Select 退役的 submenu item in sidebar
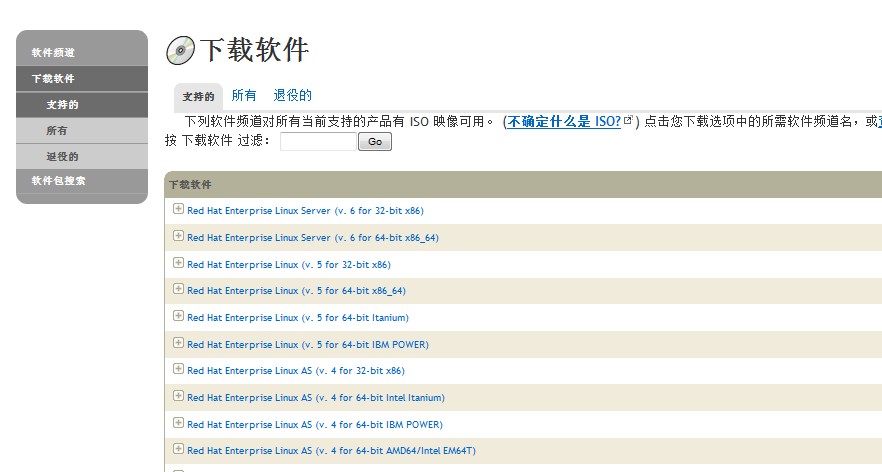Screen dimensions: 882x472 [82, 156]
